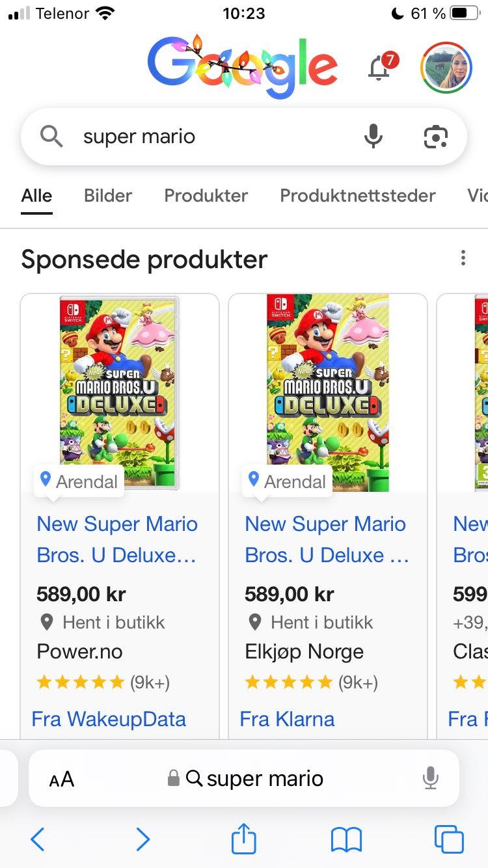Open the Google account profile picture
Screen dimensions: 488x868
pyautogui.click(x=446, y=68)
